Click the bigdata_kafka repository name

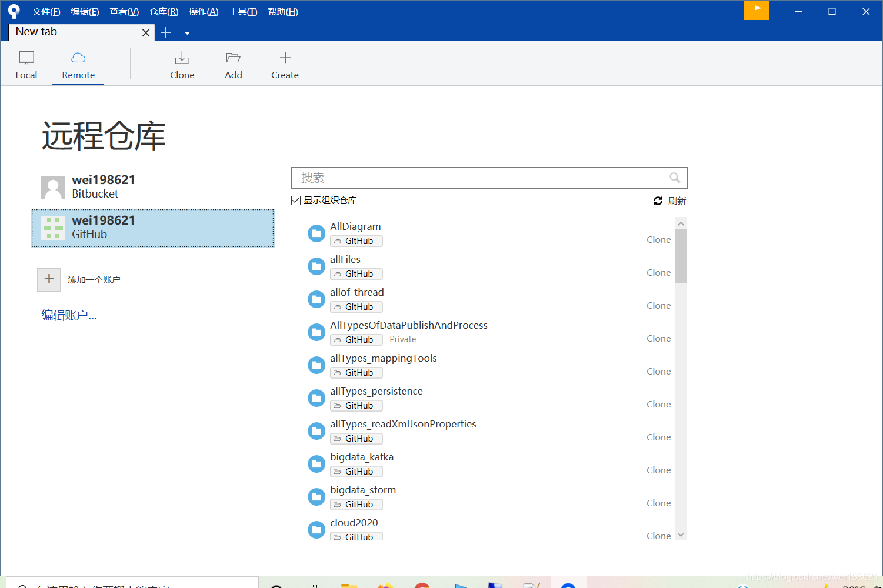pos(362,457)
